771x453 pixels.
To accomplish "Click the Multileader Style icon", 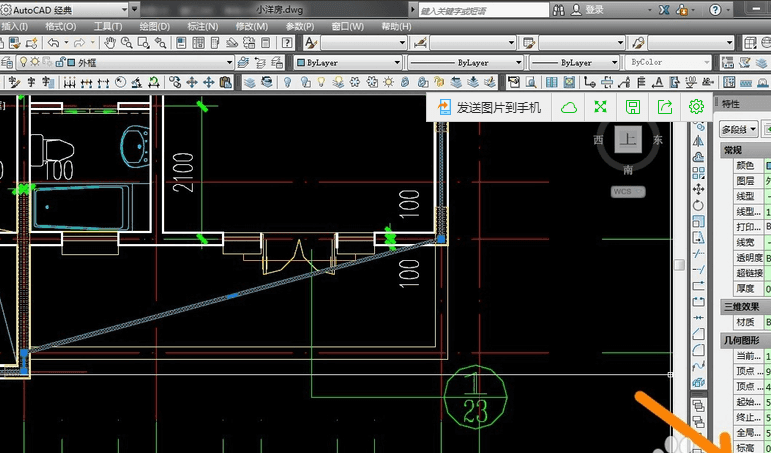I will click(x=639, y=43).
